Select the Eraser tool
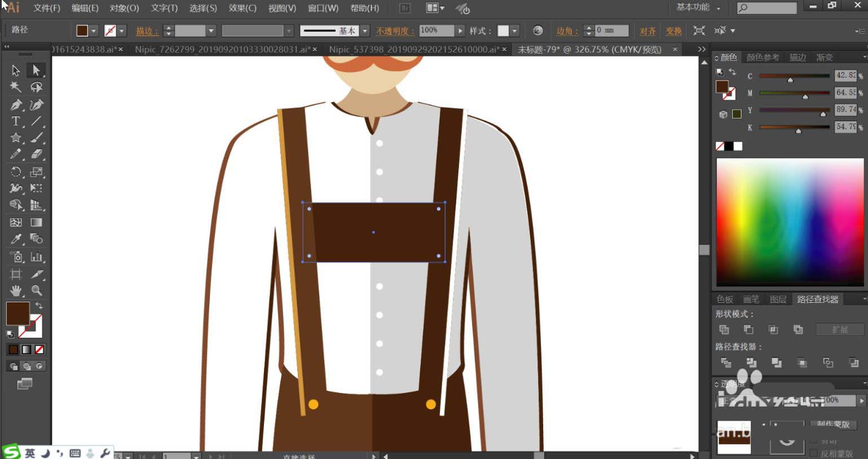Screen dimensions: 868x459 point(37,154)
